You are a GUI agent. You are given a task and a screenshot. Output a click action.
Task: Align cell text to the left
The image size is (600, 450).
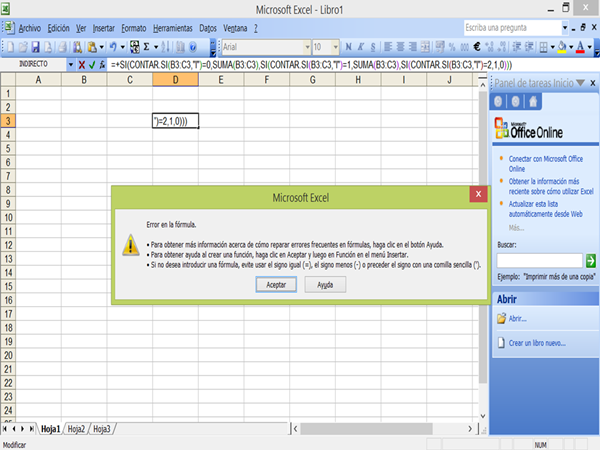388,47
